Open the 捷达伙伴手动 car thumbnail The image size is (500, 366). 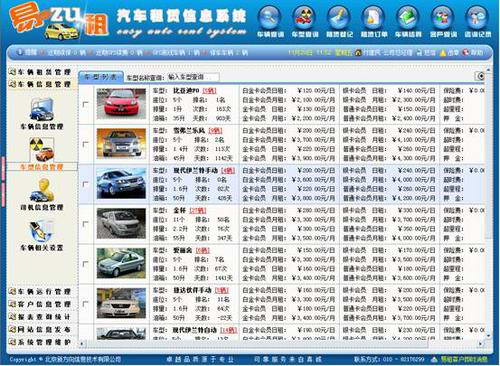[x=121, y=303]
